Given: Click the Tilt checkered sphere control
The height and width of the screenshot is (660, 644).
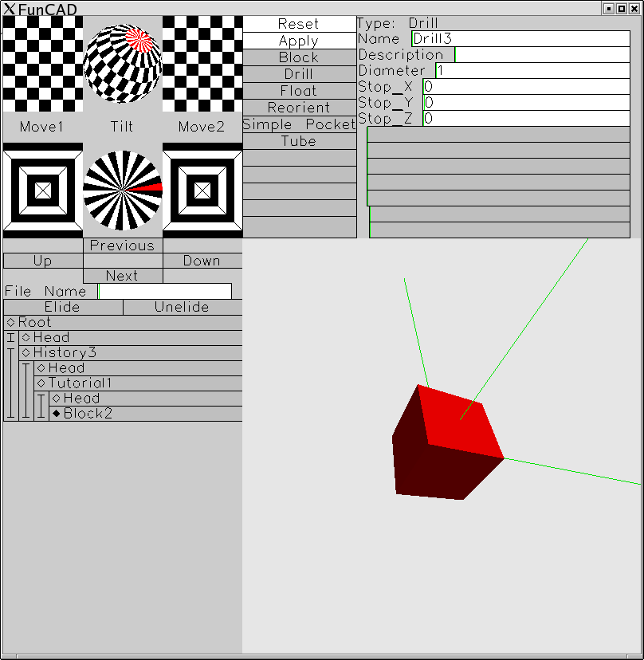Looking at the screenshot, I should (123, 64).
